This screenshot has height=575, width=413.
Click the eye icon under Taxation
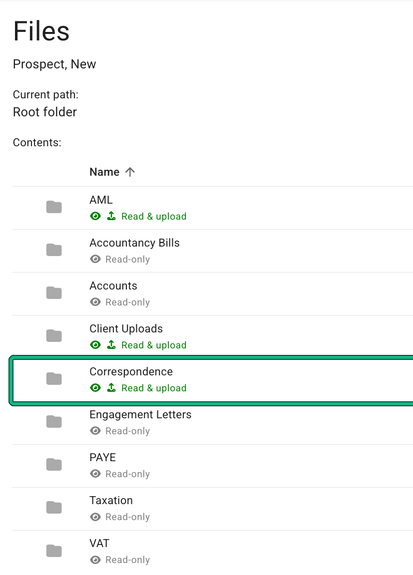(95, 517)
